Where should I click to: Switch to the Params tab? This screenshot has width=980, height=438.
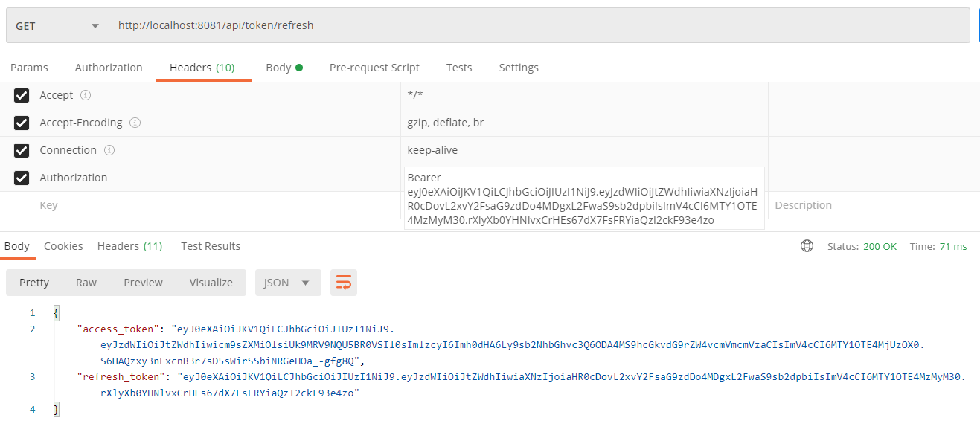[29, 67]
